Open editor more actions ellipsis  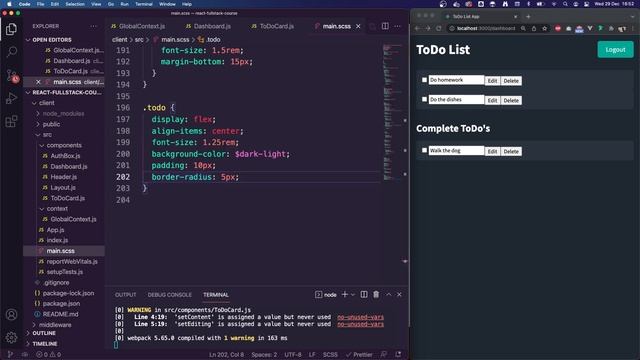[398, 26]
